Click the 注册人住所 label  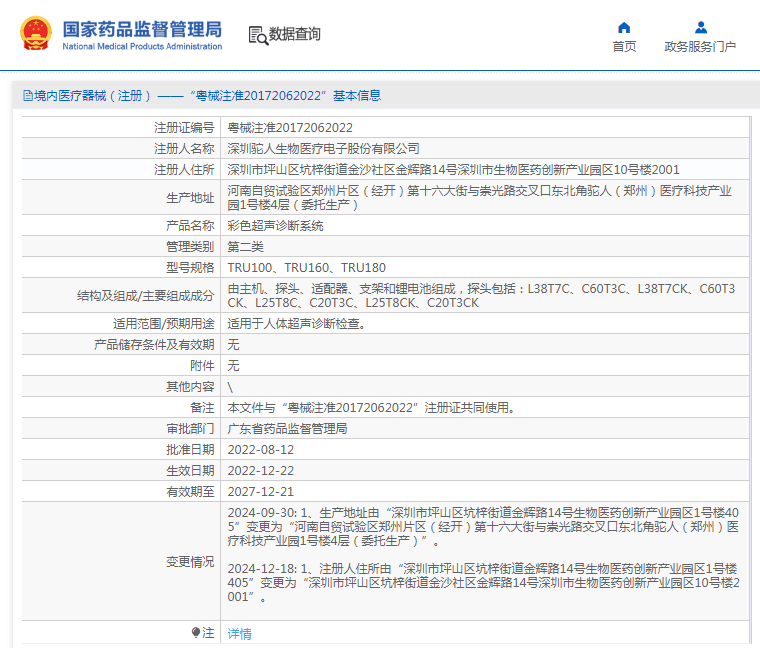pos(184,170)
